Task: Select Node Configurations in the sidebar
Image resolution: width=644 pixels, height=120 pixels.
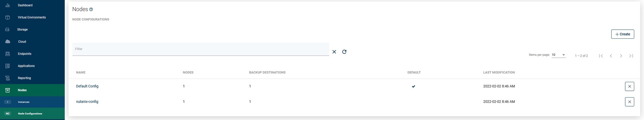Action: pos(30,114)
